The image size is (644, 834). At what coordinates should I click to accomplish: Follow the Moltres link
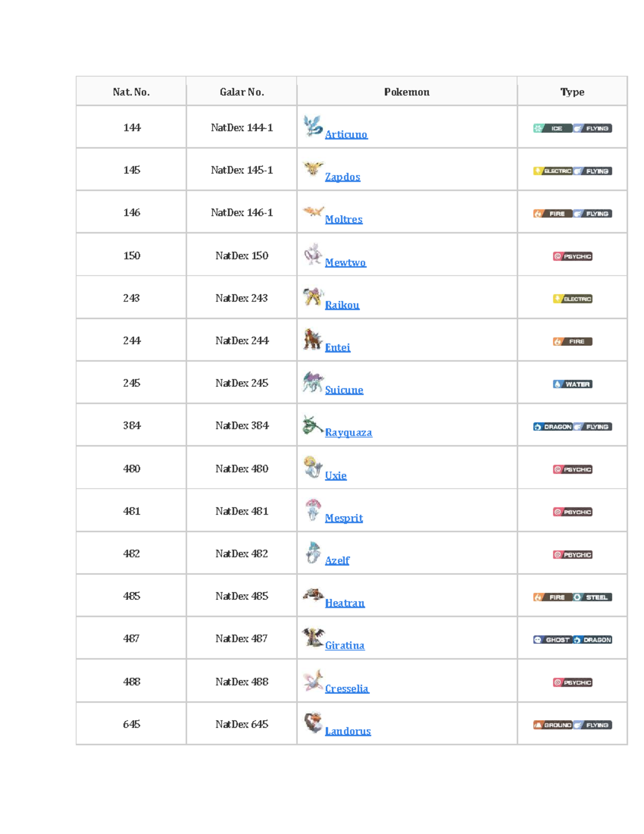tap(343, 219)
